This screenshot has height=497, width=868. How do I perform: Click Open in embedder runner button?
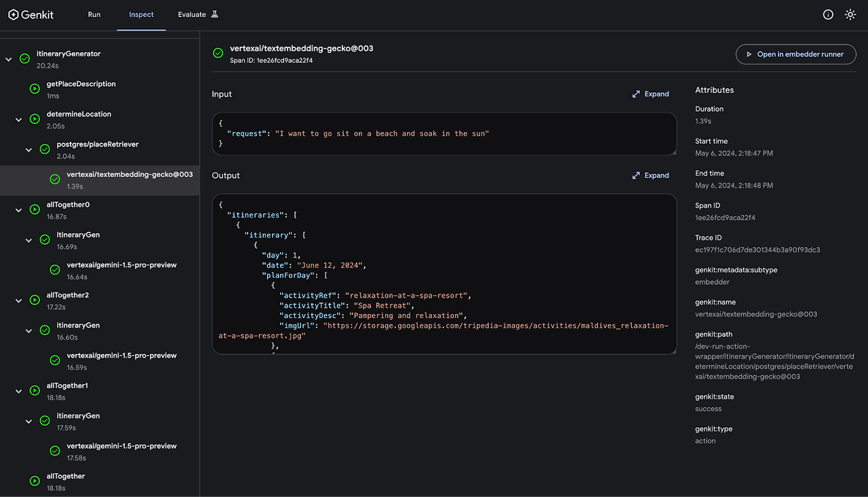tap(794, 54)
